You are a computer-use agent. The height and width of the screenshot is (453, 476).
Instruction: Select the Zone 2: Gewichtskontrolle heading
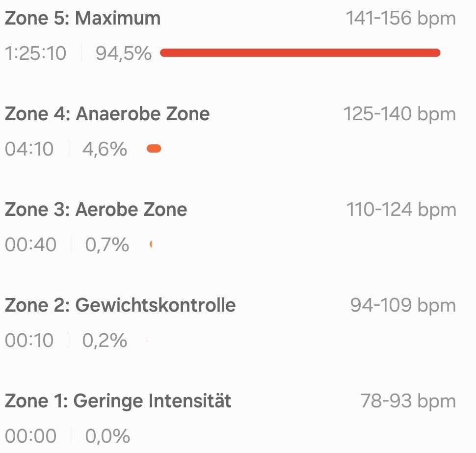point(120,305)
